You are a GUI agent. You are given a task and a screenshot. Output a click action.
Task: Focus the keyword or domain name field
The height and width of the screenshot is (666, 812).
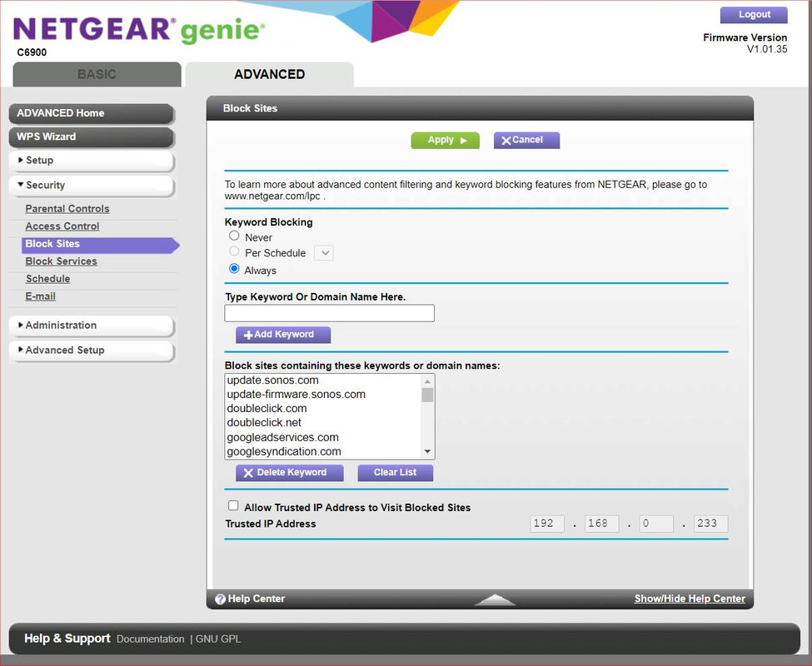tap(329, 313)
